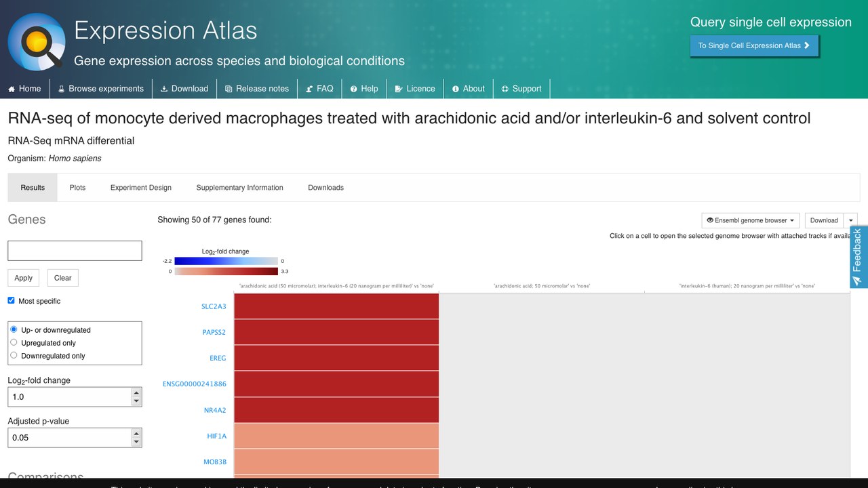Click the HIF1A light red heatmap cell
Screen dimensions: 868x488
click(x=336, y=436)
